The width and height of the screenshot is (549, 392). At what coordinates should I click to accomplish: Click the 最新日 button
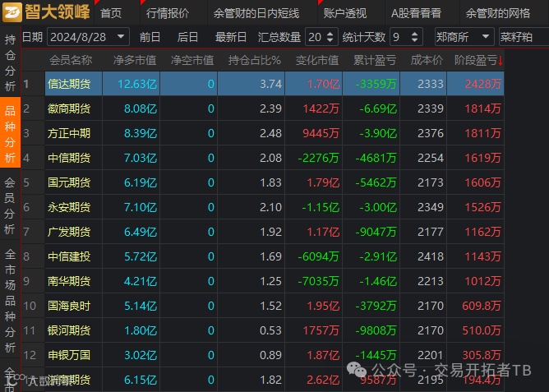pos(231,37)
